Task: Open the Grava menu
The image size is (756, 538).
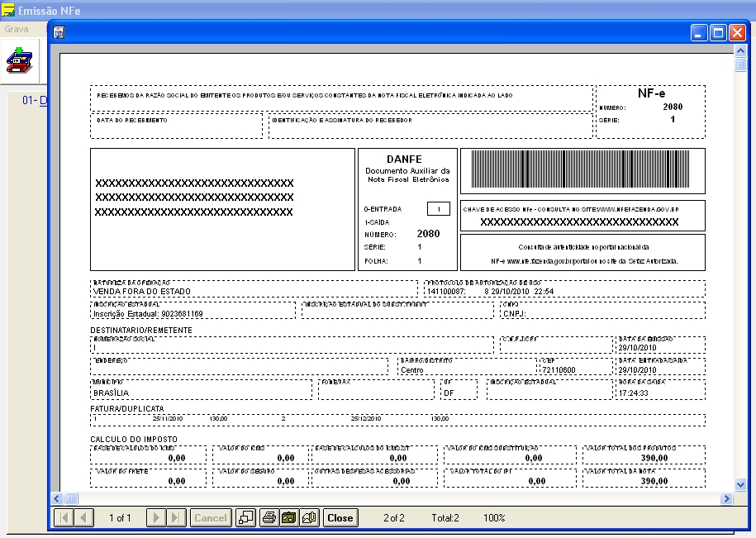Action: (x=17, y=29)
